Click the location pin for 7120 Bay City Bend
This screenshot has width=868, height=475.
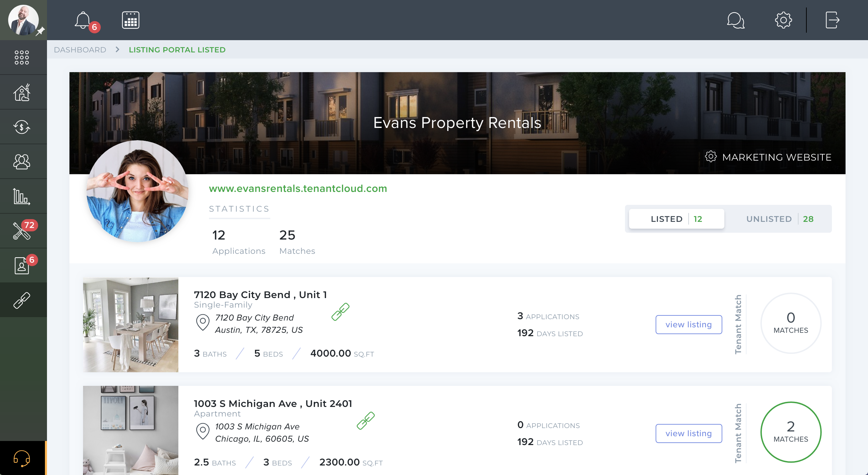click(x=203, y=322)
